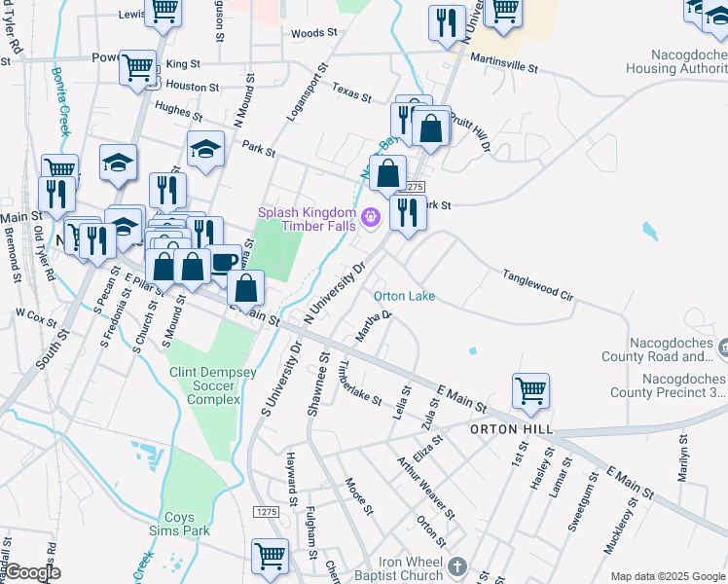Select the Nacogdoches Housing Authority label
Viewport: 728px width, 584px height.
(676, 61)
